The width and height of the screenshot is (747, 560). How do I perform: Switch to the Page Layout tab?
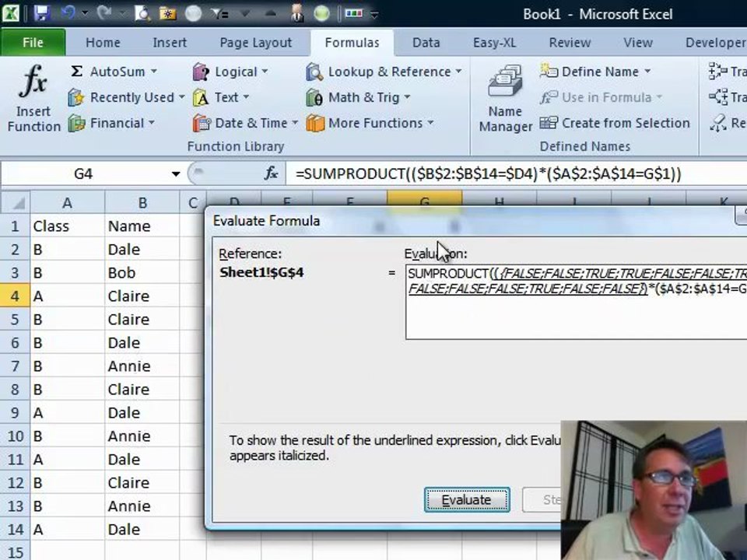coord(256,42)
